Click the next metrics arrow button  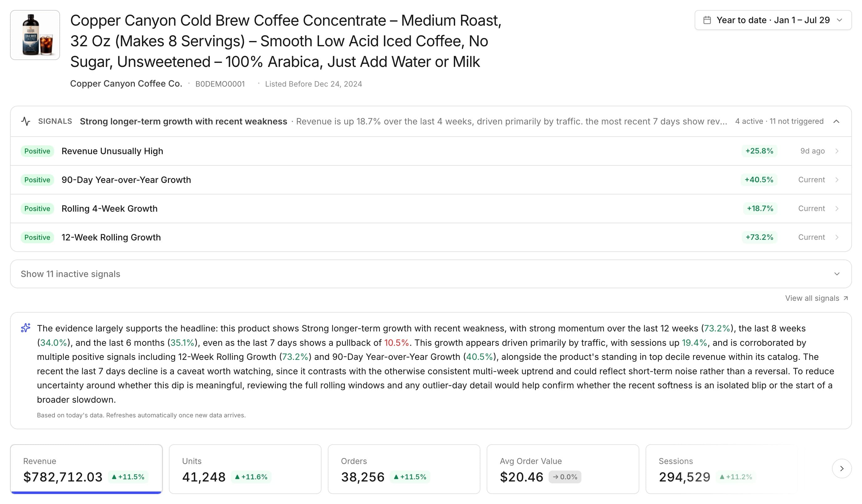pyautogui.click(x=841, y=468)
